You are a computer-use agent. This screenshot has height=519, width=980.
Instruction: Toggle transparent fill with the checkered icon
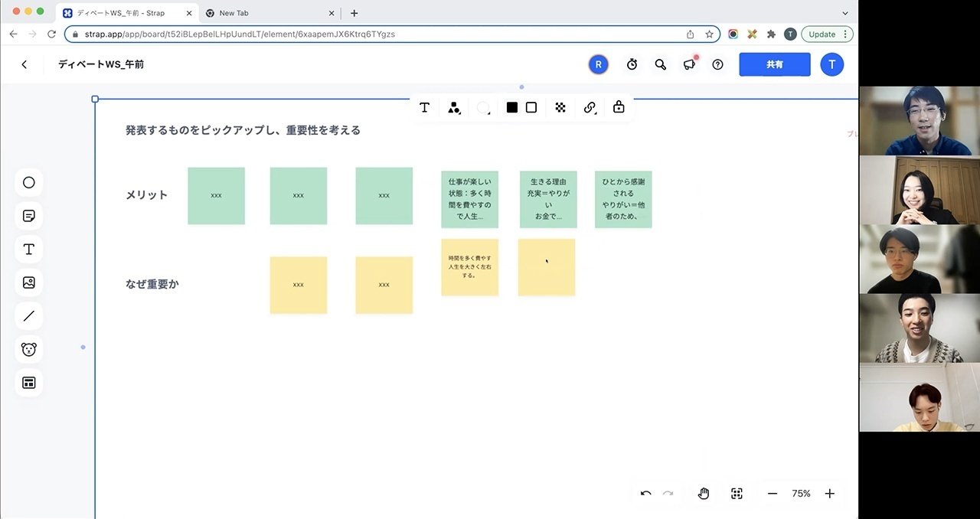pos(560,107)
